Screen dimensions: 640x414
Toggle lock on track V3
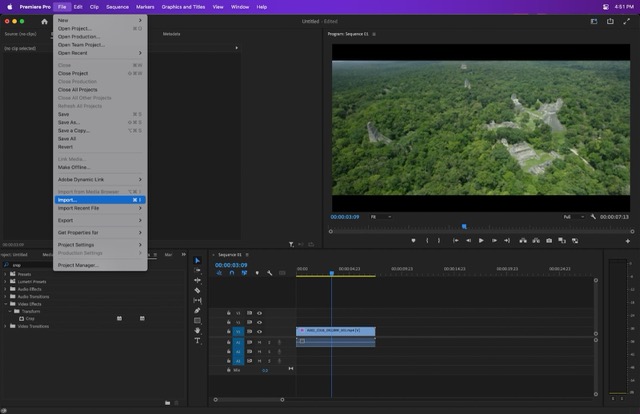pyautogui.click(x=228, y=313)
